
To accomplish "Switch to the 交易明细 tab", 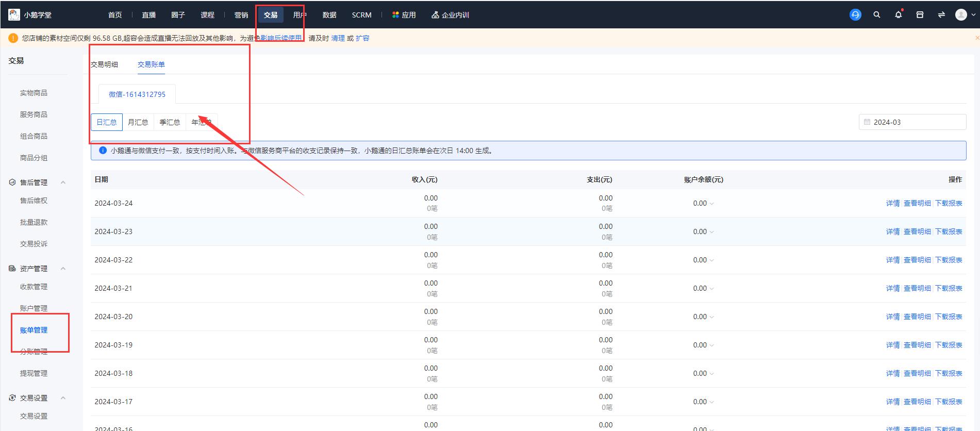I will pyautogui.click(x=105, y=64).
